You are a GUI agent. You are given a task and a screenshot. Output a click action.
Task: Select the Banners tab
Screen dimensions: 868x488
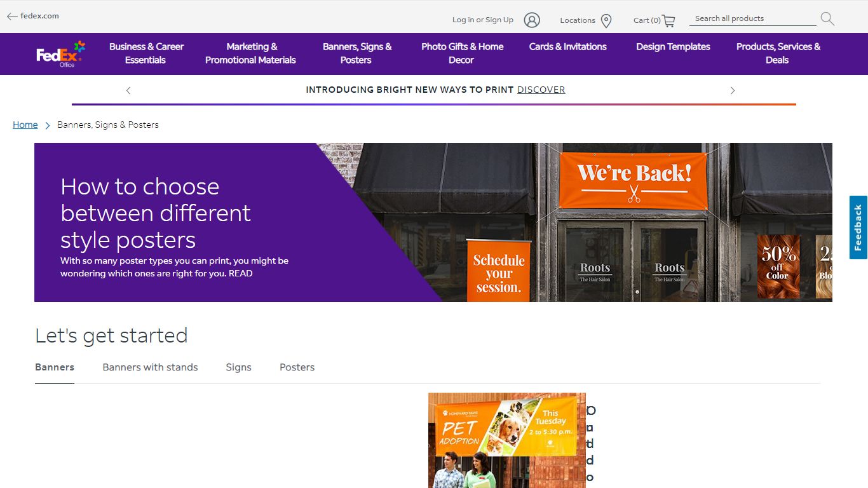pyautogui.click(x=55, y=367)
